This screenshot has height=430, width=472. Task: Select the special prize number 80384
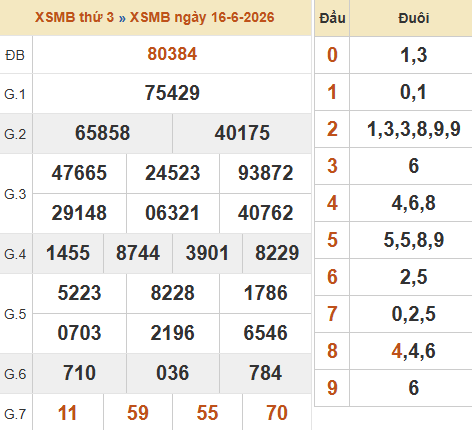[172, 54]
